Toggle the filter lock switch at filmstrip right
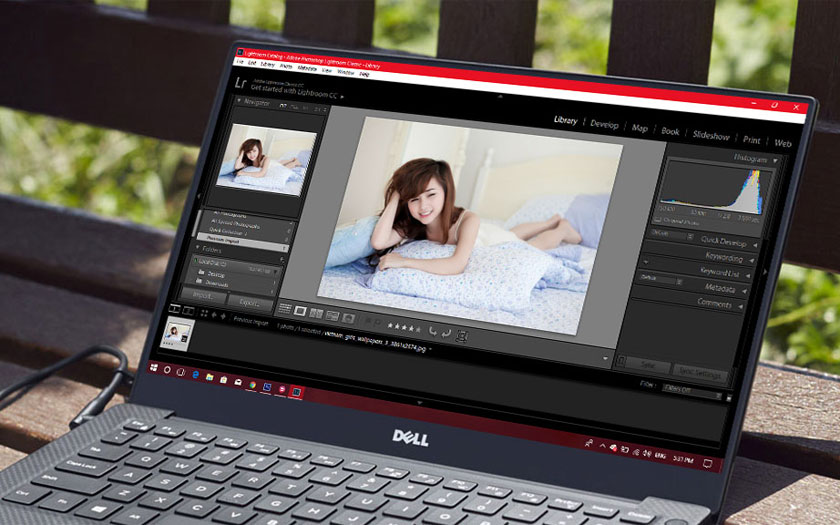 tap(729, 398)
